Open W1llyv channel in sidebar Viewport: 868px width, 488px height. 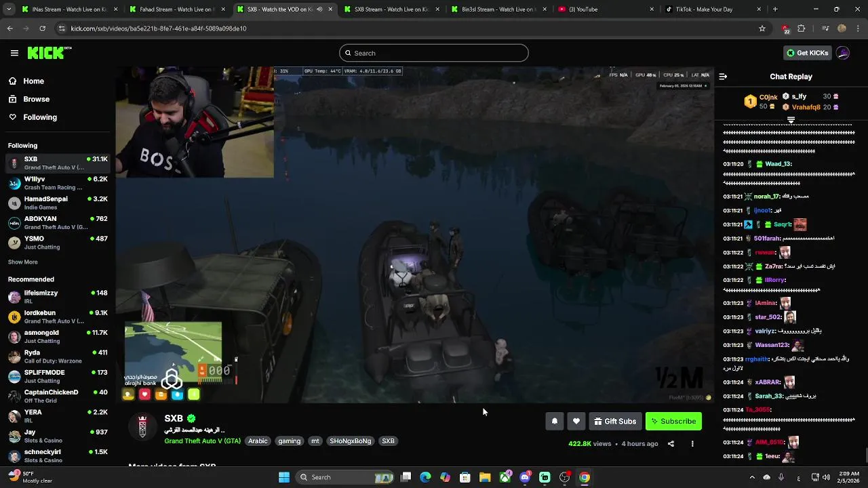(x=58, y=183)
